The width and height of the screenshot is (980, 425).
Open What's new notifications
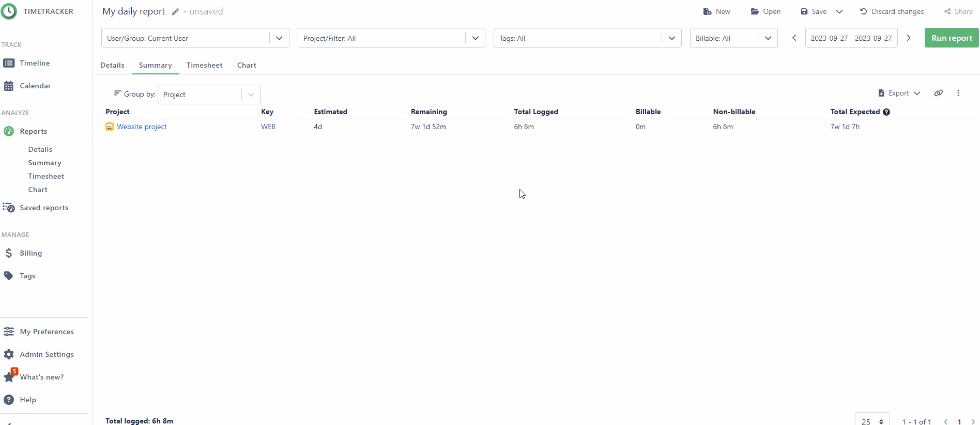(41, 377)
